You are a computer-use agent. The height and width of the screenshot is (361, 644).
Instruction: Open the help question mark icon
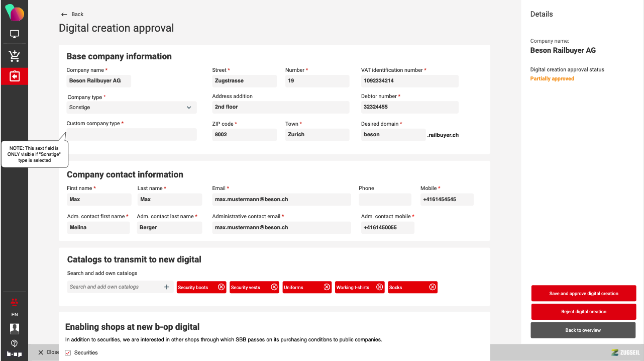tap(15, 343)
